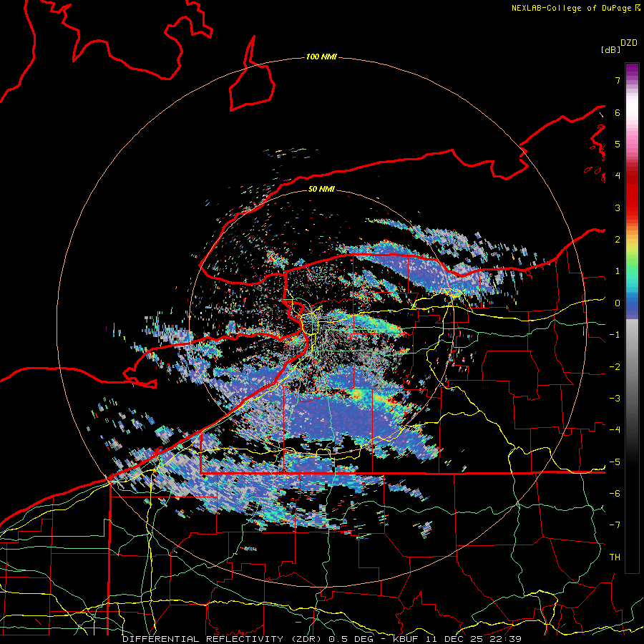This screenshot has width=644, height=644.
Task: Click the -3 dB scale label
Action: pos(615,399)
